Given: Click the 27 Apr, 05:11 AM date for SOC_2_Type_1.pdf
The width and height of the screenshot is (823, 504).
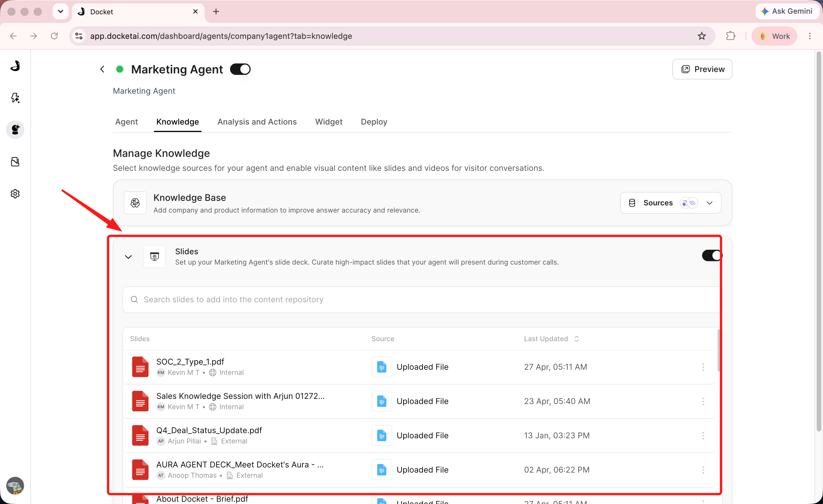Looking at the screenshot, I should tap(556, 367).
